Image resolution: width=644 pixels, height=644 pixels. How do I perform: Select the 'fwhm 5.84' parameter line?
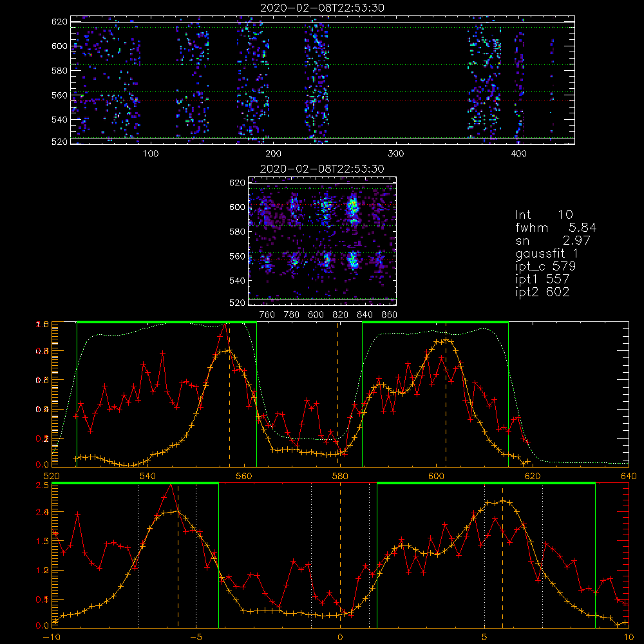coord(556,227)
